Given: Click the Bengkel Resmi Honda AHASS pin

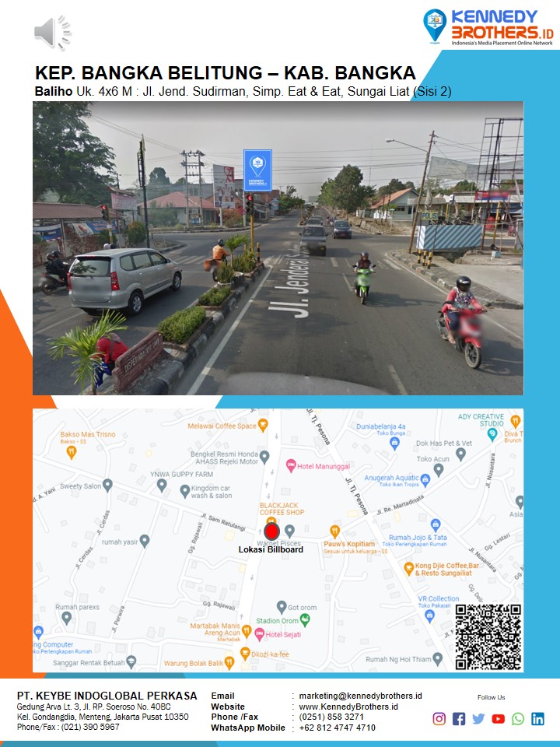Looking at the screenshot, I should tap(264, 457).
